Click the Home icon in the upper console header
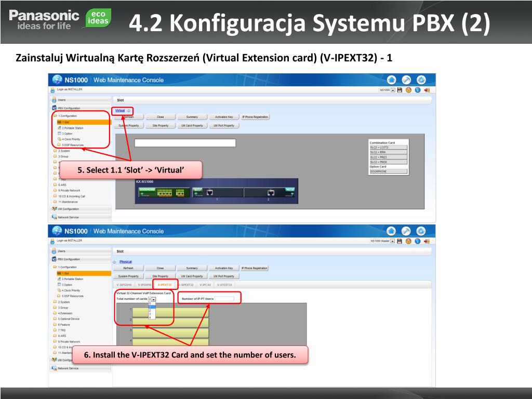This screenshot has width=532, height=399. [392, 79]
